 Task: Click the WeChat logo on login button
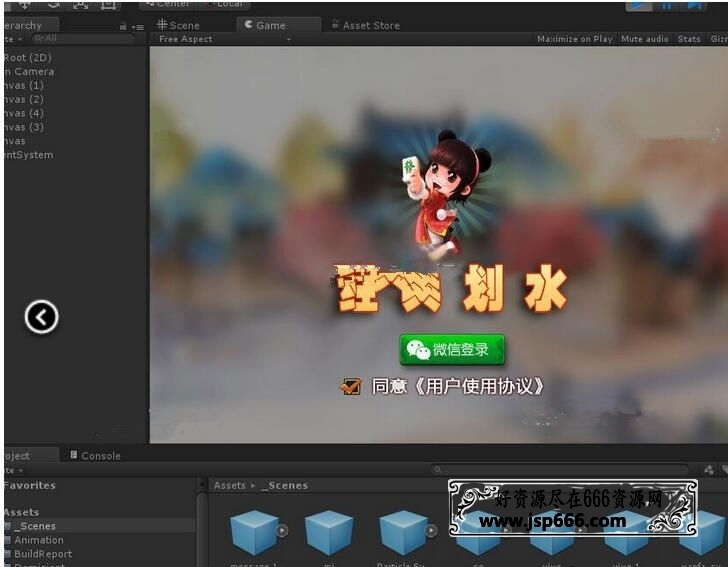pyautogui.click(x=417, y=350)
